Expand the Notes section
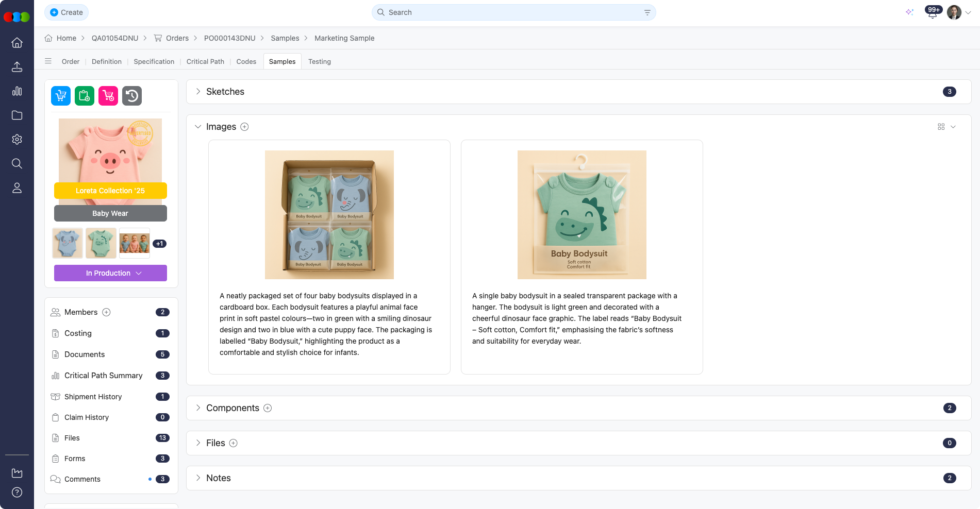The width and height of the screenshot is (980, 509). coord(198,478)
